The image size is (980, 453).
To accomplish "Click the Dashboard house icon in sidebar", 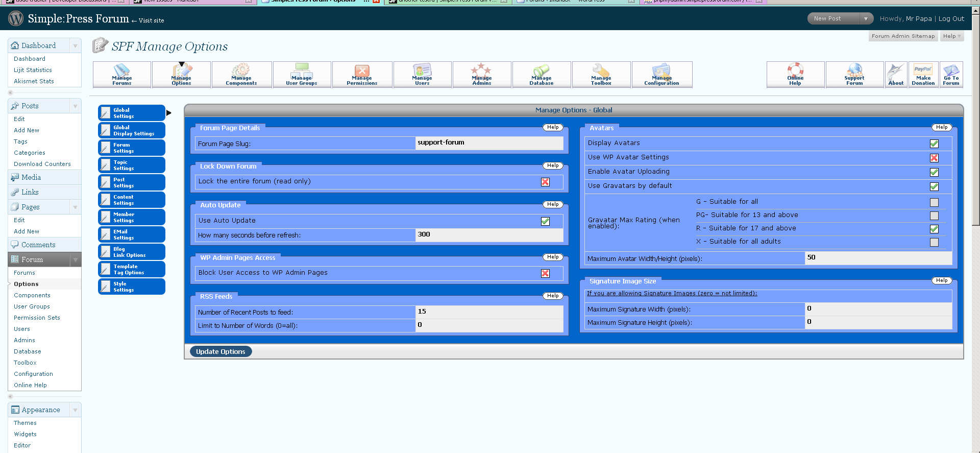I will point(15,45).
